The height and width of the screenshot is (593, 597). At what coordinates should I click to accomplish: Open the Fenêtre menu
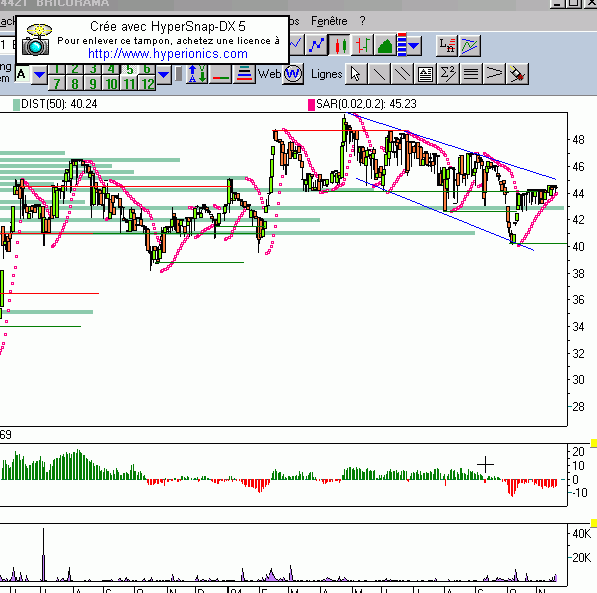(329, 21)
